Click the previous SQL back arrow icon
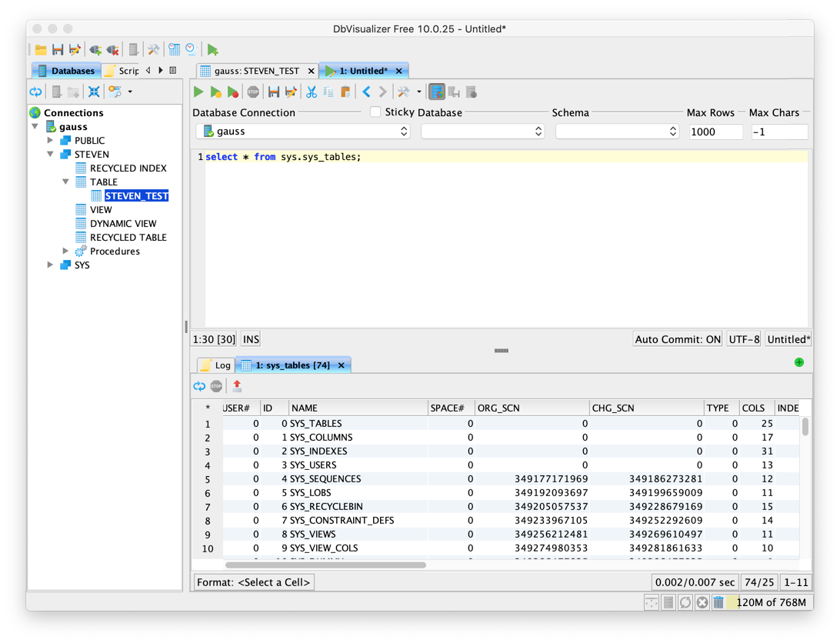This screenshot has height=643, width=840. point(366,92)
